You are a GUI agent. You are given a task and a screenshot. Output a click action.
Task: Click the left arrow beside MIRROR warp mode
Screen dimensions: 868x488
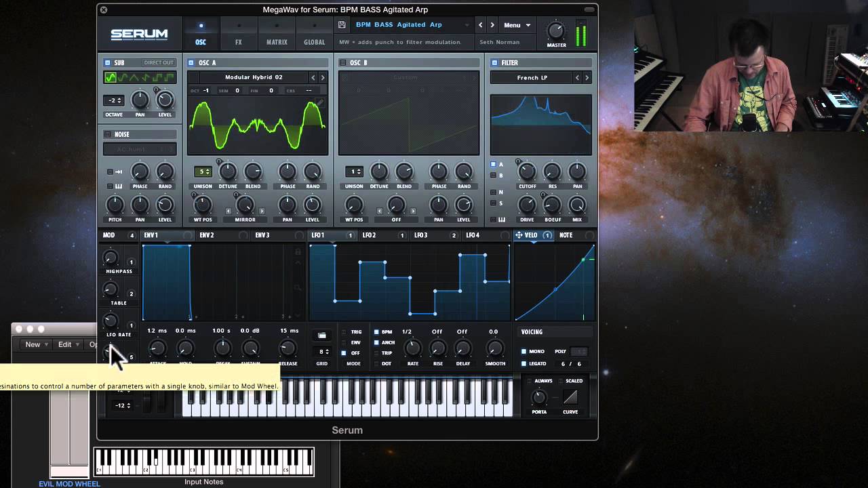pyautogui.click(x=229, y=211)
